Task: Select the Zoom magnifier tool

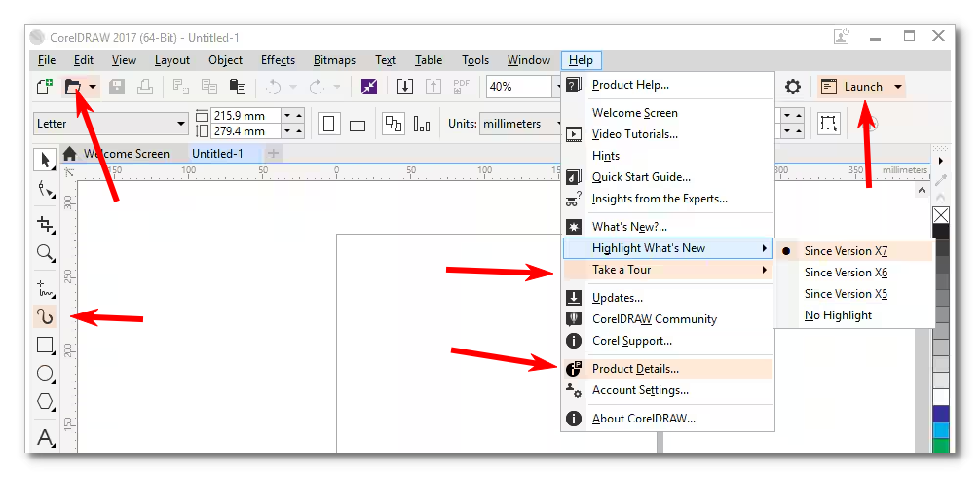Action: (x=45, y=253)
